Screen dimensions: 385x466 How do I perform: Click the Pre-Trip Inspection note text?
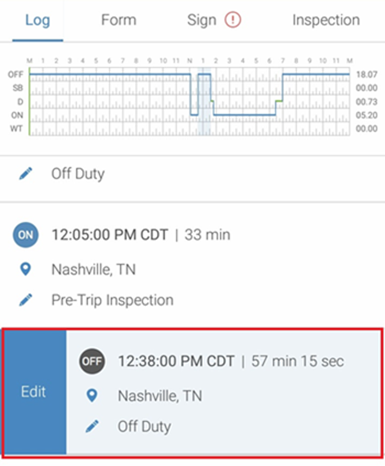(x=112, y=300)
